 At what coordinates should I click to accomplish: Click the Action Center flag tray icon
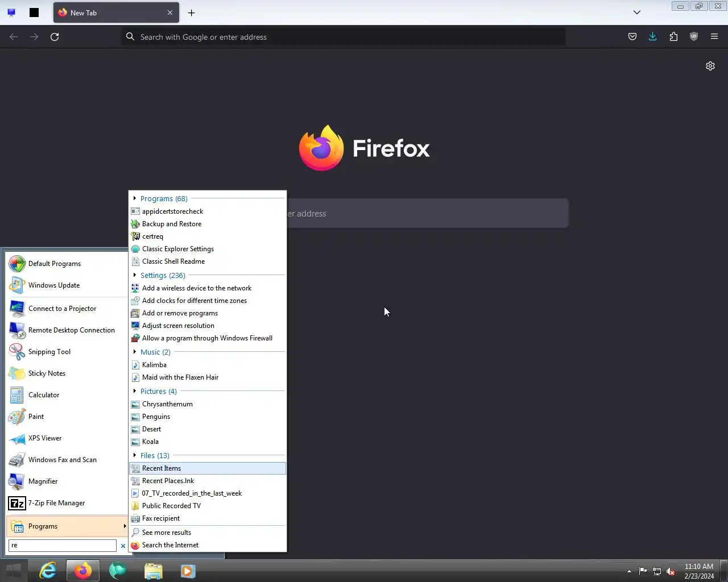643,571
